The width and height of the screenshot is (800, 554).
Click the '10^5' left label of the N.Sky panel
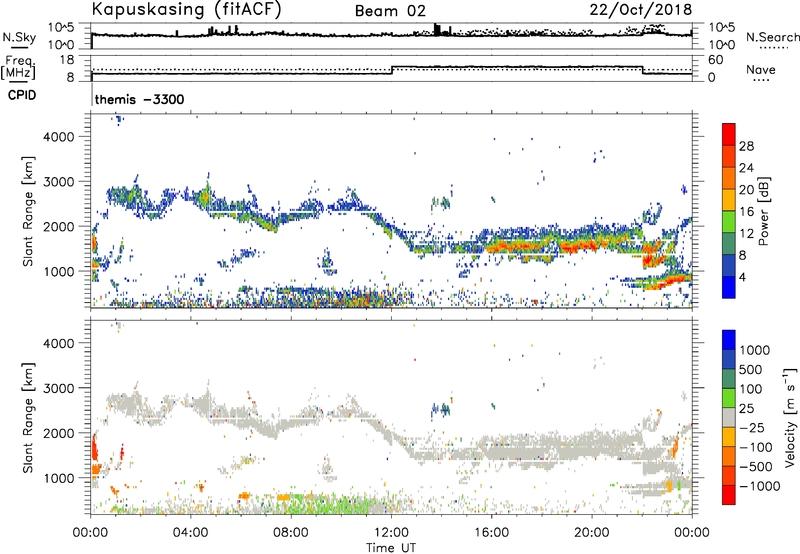tap(61, 27)
